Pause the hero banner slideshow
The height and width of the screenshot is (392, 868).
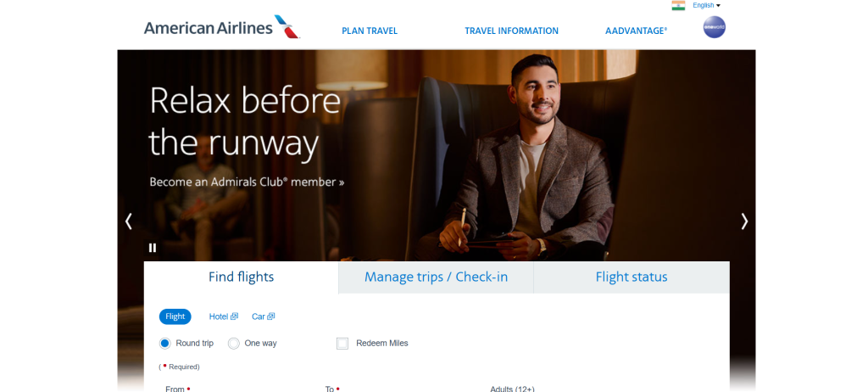(153, 248)
